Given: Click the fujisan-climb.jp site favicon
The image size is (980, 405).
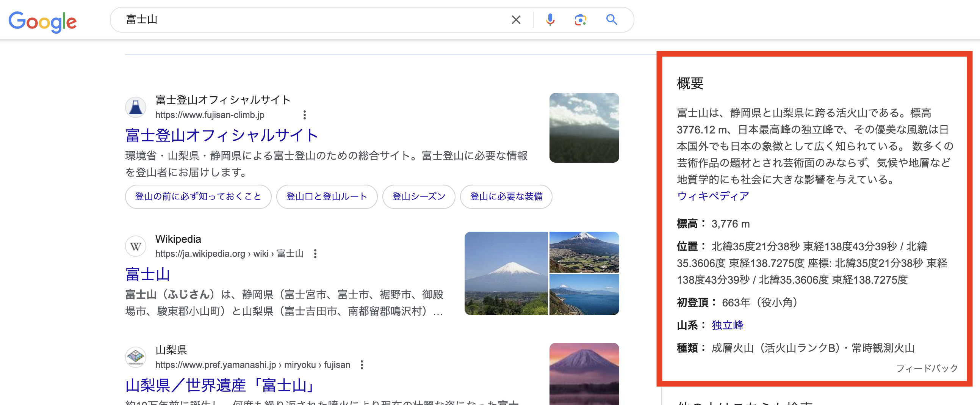Looking at the screenshot, I should pos(136,107).
